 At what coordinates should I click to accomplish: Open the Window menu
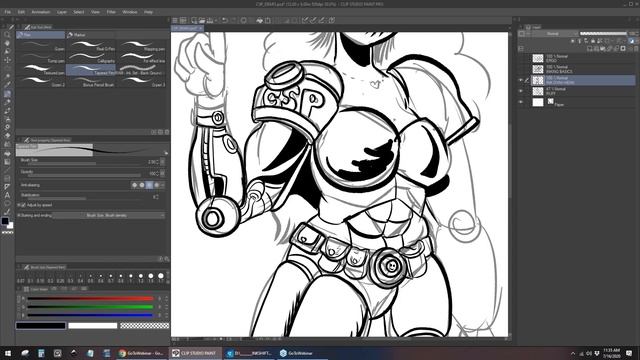130,12
